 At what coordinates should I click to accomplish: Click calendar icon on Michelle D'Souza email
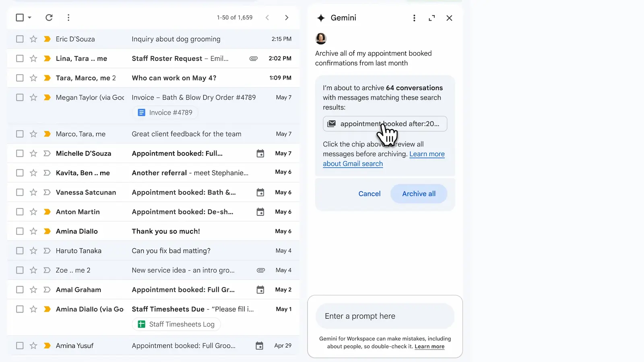(x=260, y=153)
